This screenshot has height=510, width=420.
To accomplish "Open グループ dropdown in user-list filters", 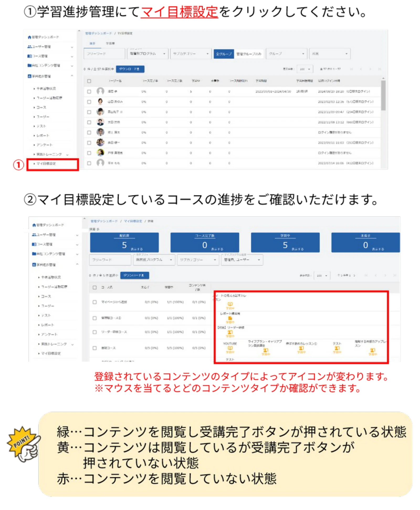I will (286, 54).
